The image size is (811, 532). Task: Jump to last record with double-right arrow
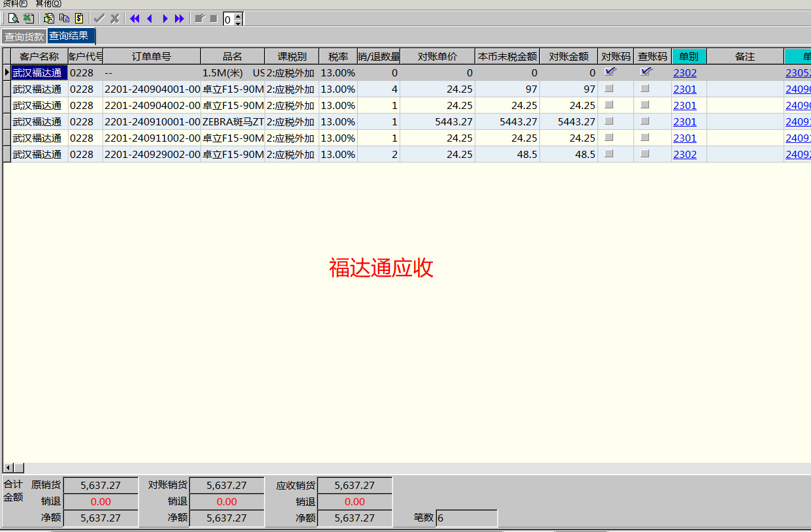tap(180, 19)
